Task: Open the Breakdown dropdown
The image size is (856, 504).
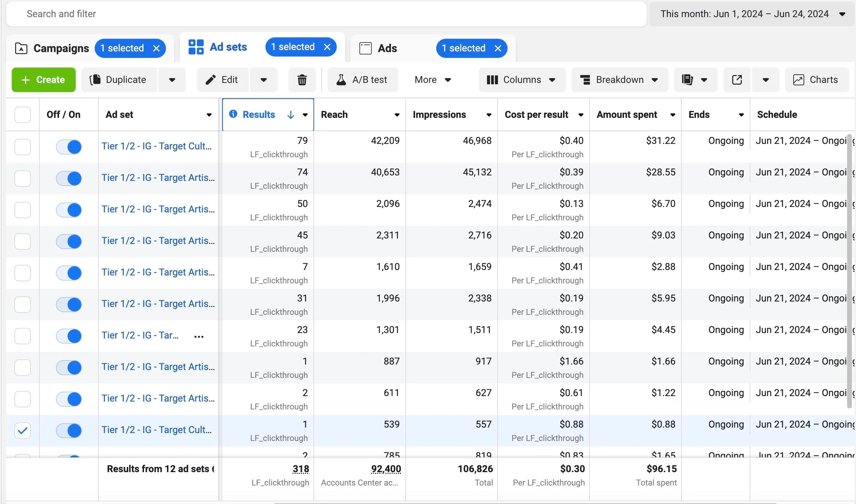Action: click(x=619, y=80)
